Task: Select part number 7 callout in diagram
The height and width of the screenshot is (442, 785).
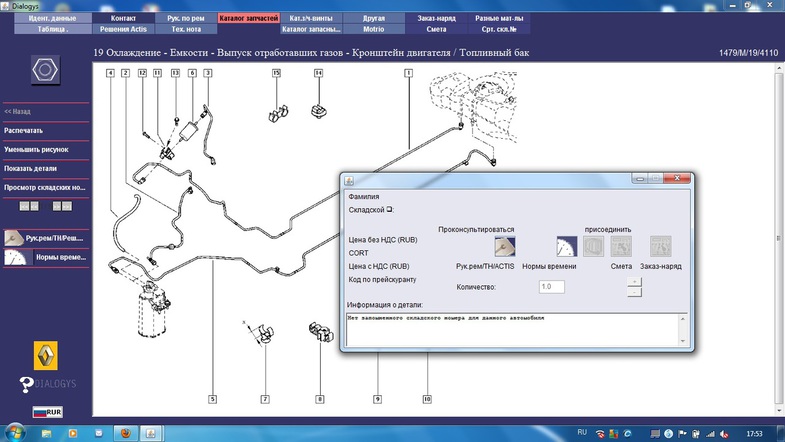Action: tap(265, 399)
